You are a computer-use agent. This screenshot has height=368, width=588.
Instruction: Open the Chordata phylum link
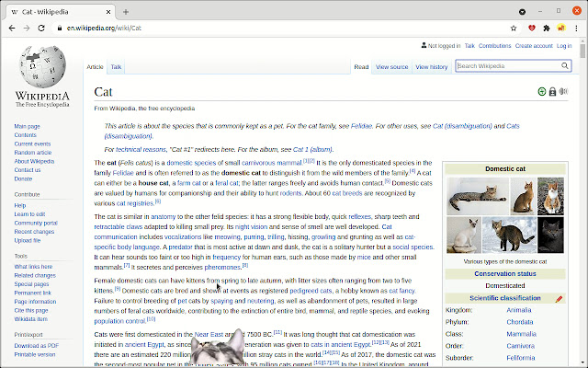click(x=520, y=322)
